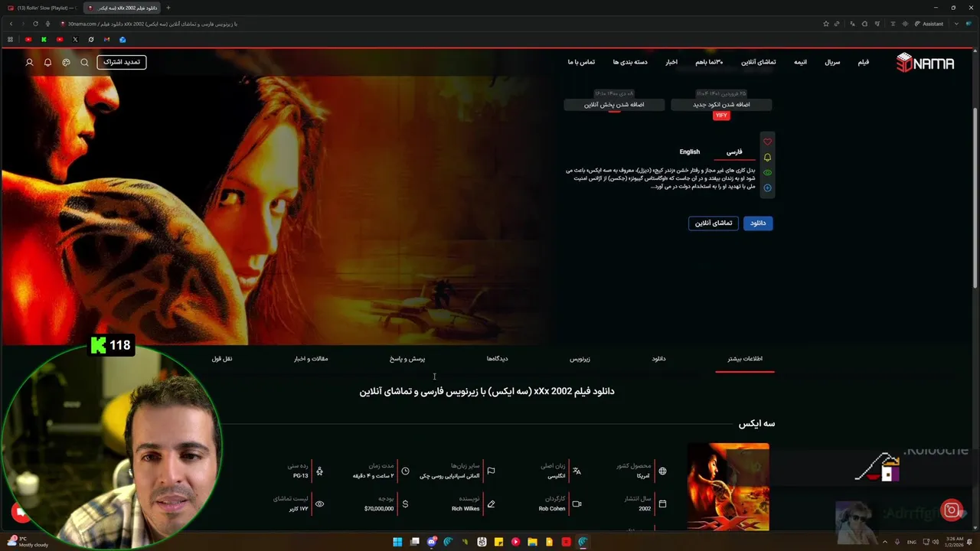This screenshot has height=551, width=980.
Task: Click the Instagram icon at bottom right
Action: tap(952, 510)
